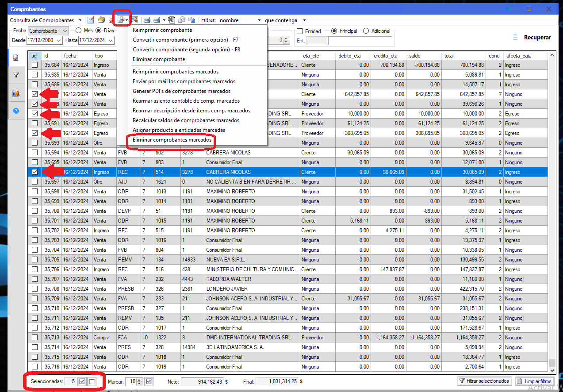Click the Excel export toolbar icon
Image resolution: width=563 pixels, height=392 pixels.
(171, 20)
